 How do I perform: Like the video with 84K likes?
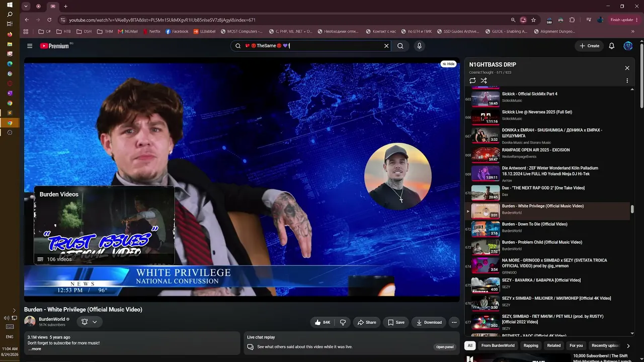pos(323,322)
